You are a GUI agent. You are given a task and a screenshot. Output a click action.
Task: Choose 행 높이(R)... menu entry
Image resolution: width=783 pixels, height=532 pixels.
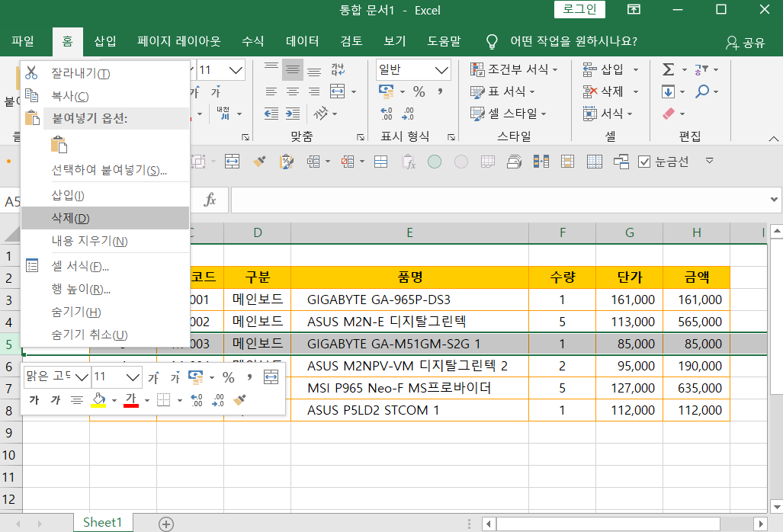point(105,289)
